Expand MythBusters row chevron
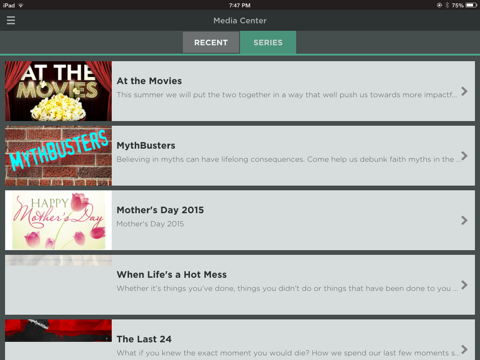The image size is (480, 360). point(464,156)
